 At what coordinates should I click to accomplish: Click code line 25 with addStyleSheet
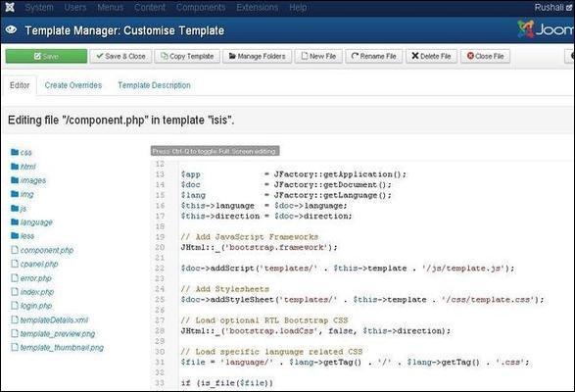(x=362, y=300)
